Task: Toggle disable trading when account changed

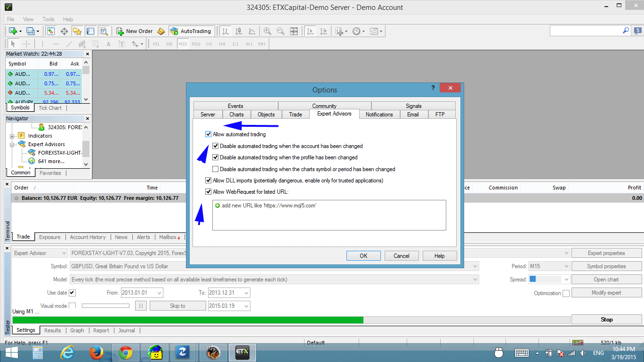Action: coord(216,146)
